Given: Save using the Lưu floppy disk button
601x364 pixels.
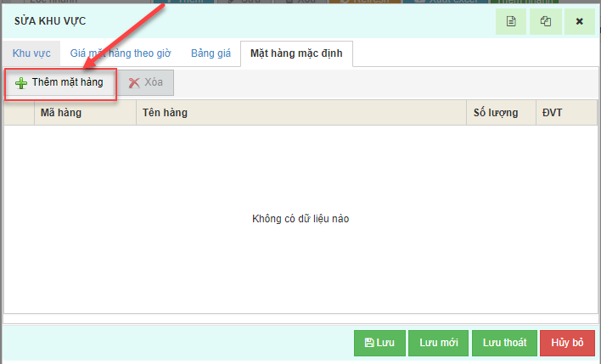Looking at the screenshot, I should point(379,343).
